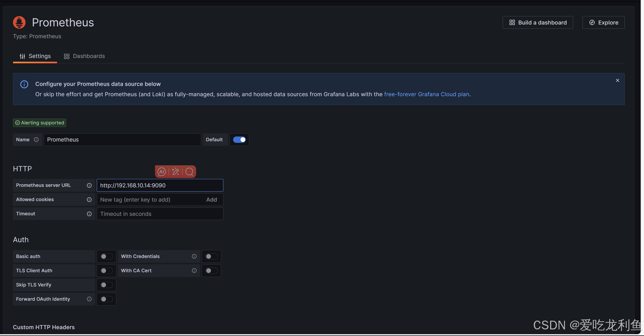The height and width of the screenshot is (336, 644).
Task: Enable With CA Cert toggle
Action: [x=211, y=271]
